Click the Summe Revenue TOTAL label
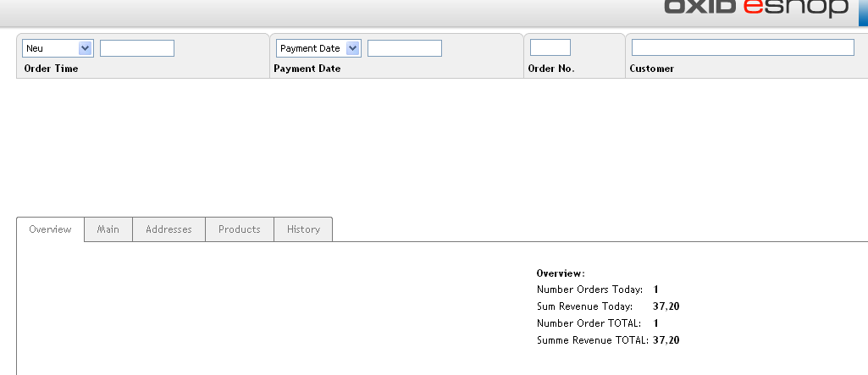This screenshot has height=375, width=868. click(x=592, y=340)
